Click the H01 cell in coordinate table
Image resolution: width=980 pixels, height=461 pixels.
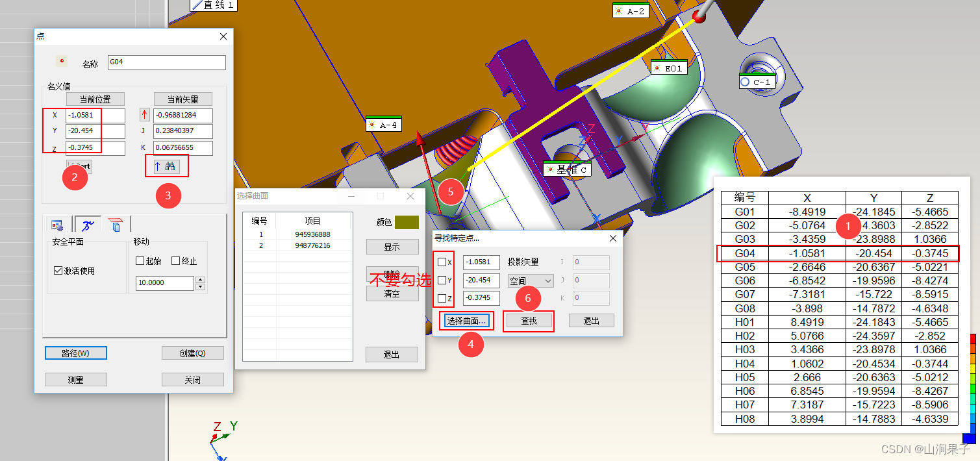tap(744, 322)
